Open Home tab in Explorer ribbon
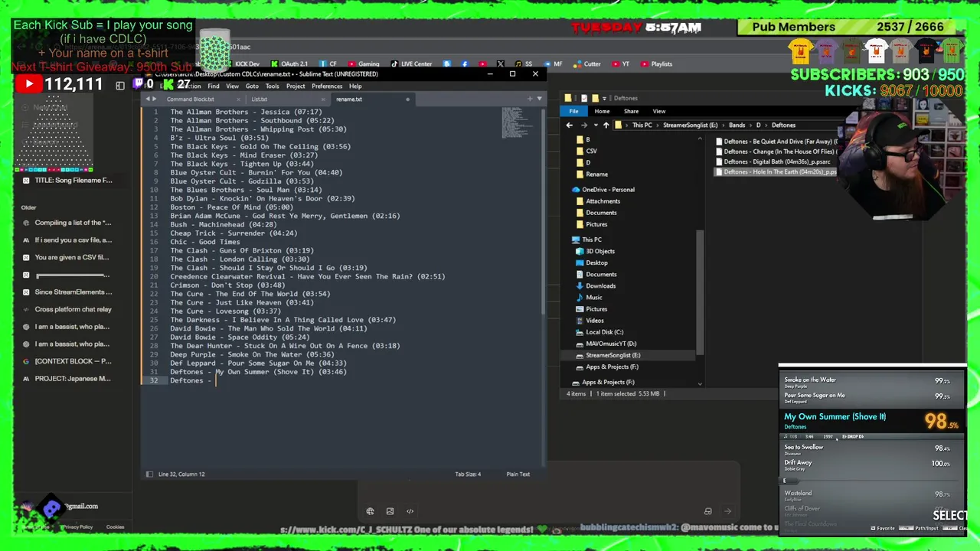This screenshot has width=980, height=551. pyautogui.click(x=602, y=112)
